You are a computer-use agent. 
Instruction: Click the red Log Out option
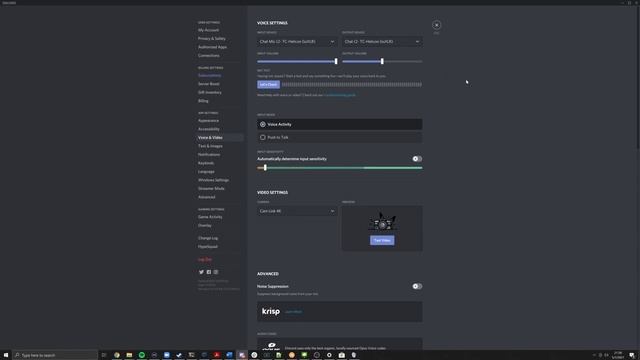click(x=205, y=259)
